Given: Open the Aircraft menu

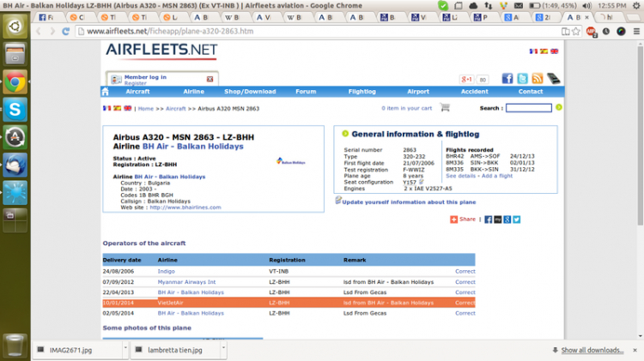Looking at the screenshot, I should pyautogui.click(x=137, y=92).
